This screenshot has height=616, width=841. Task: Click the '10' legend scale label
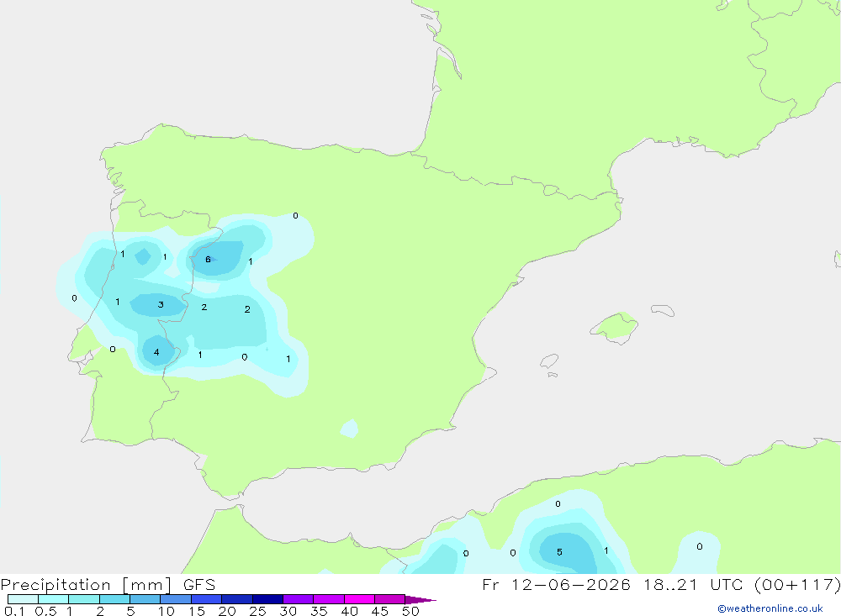(166, 611)
